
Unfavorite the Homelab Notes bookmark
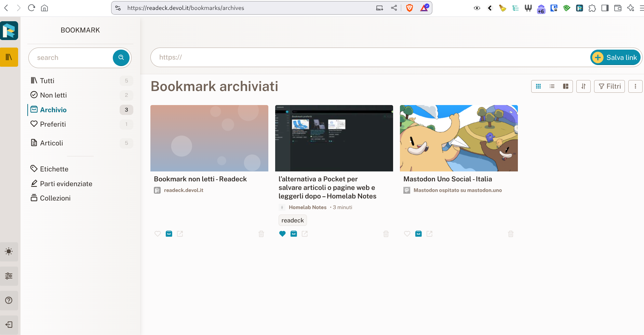point(282,234)
